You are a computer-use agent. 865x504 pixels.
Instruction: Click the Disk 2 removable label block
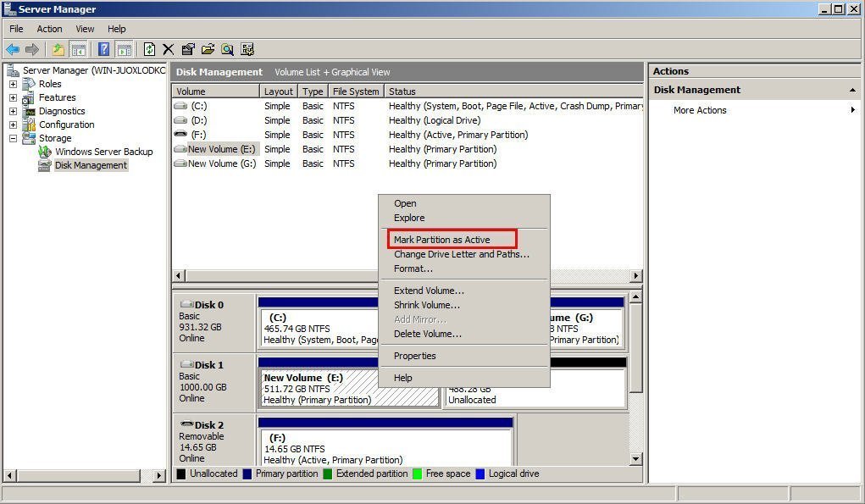point(214,441)
